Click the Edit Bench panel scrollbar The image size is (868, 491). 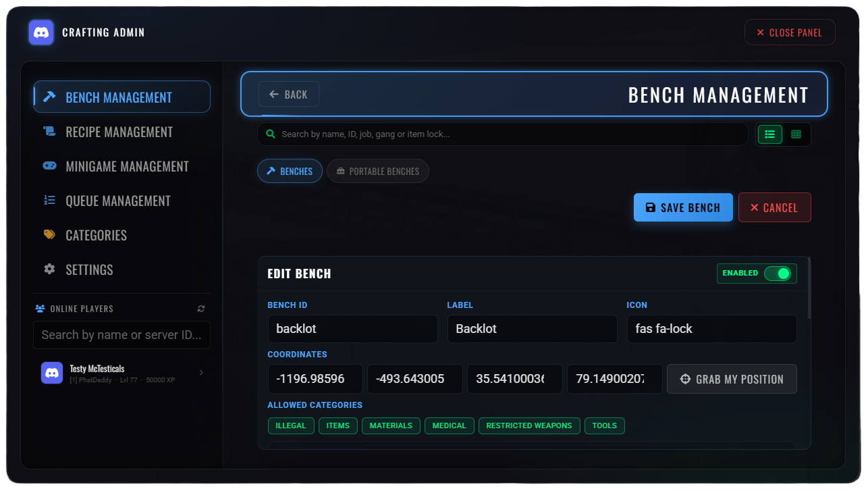point(809,287)
